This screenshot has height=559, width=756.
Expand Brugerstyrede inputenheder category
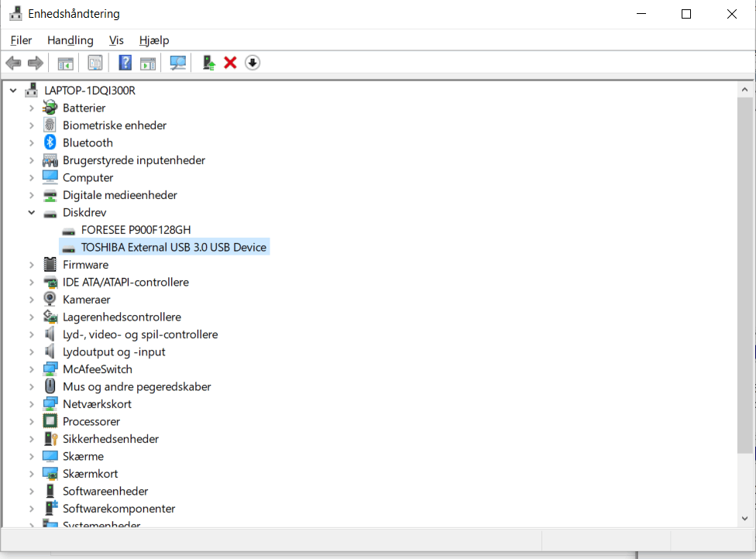[x=31, y=160]
